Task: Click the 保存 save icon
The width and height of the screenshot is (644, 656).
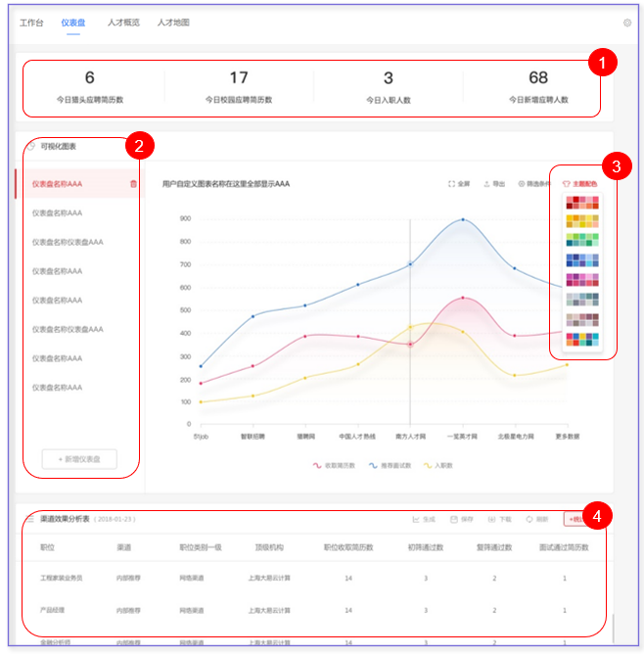Action: tap(454, 519)
